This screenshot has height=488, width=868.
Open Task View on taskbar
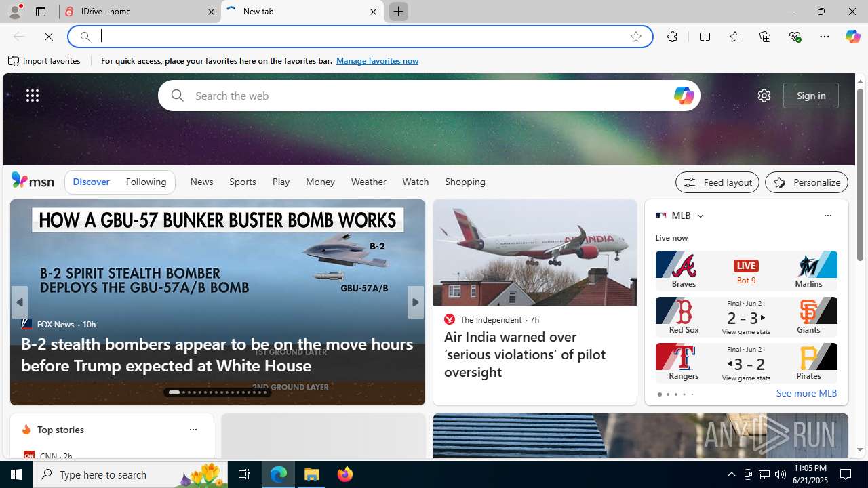[x=244, y=474]
